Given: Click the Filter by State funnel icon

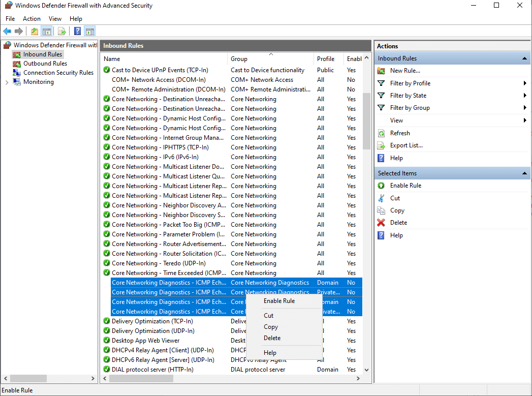Looking at the screenshot, I should tap(381, 96).
